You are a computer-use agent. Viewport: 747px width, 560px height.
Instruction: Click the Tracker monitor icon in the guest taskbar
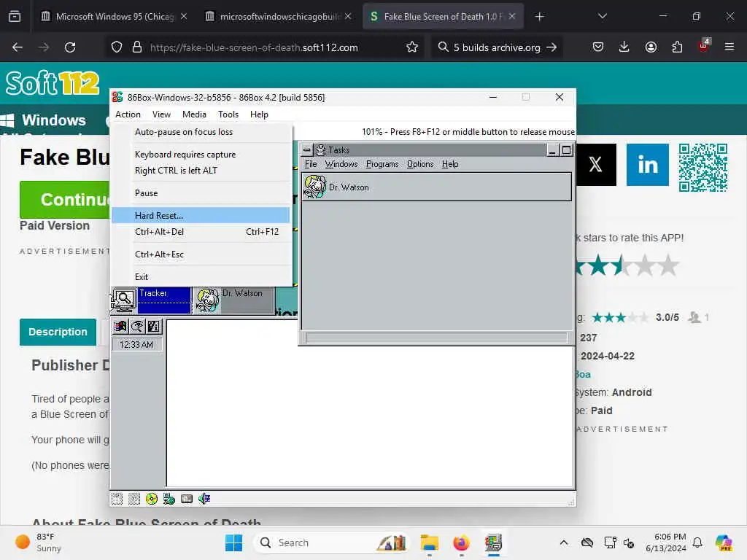pyautogui.click(x=123, y=300)
